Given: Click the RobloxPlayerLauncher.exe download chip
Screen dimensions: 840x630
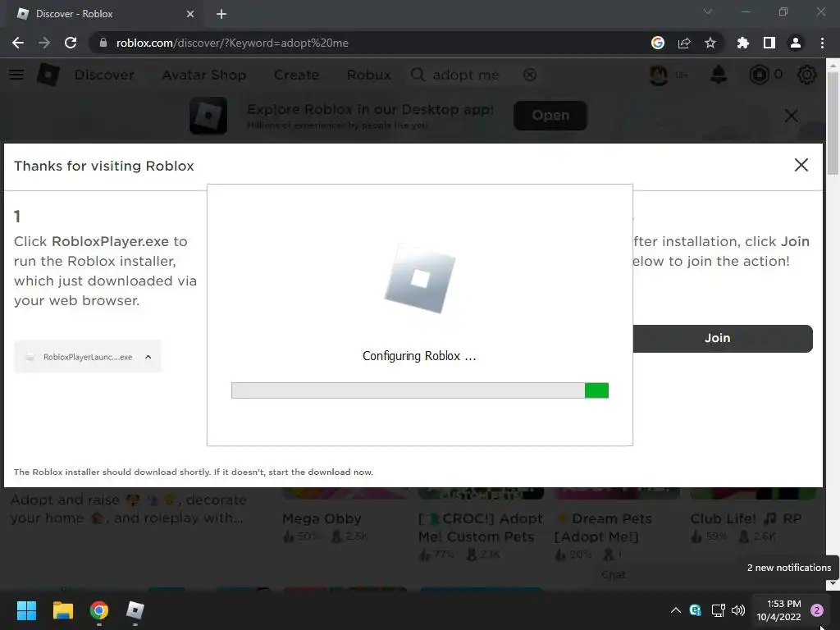Looking at the screenshot, I should 87,357.
